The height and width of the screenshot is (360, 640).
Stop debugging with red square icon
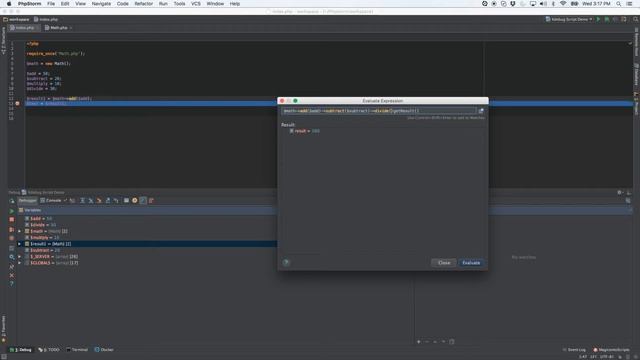[11, 220]
